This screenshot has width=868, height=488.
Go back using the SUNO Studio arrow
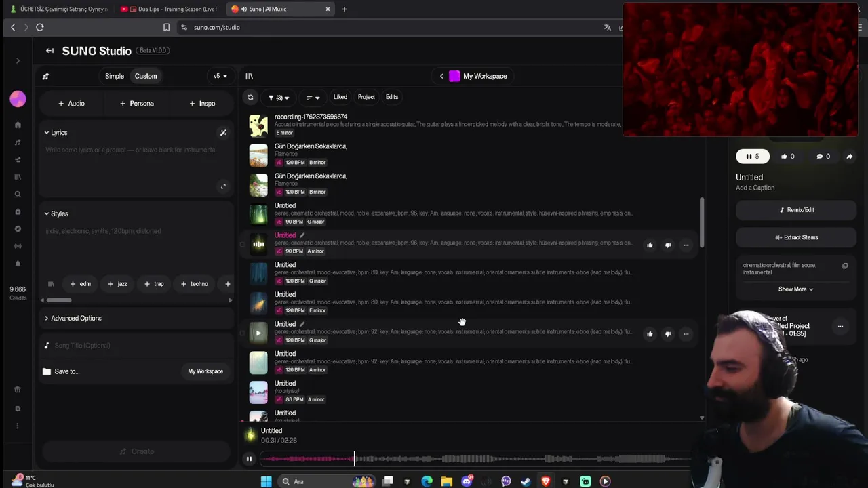tap(50, 51)
